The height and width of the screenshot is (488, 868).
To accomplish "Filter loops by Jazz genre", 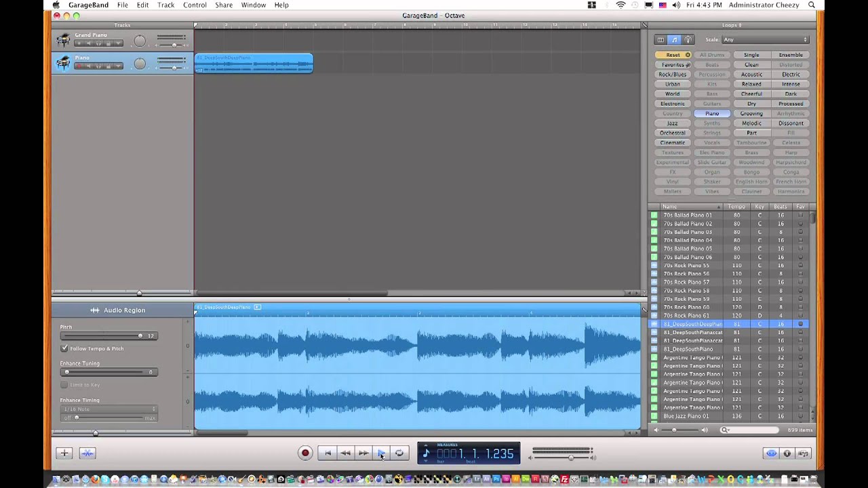I will (x=673, y=123).
